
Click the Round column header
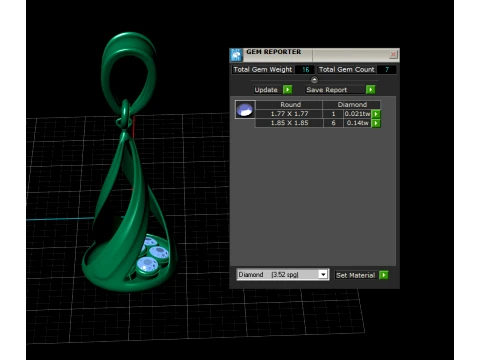(290, 105)
